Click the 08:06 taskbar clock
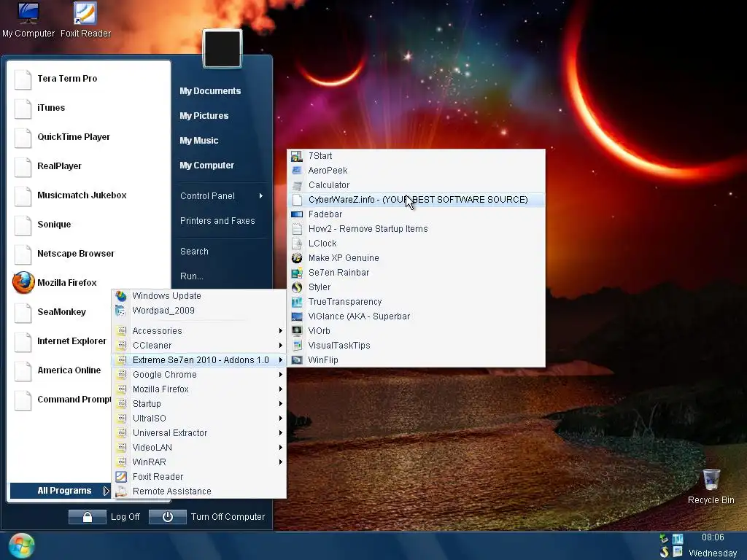The height and width of the screenshot is (560, 747). [713, 537]
